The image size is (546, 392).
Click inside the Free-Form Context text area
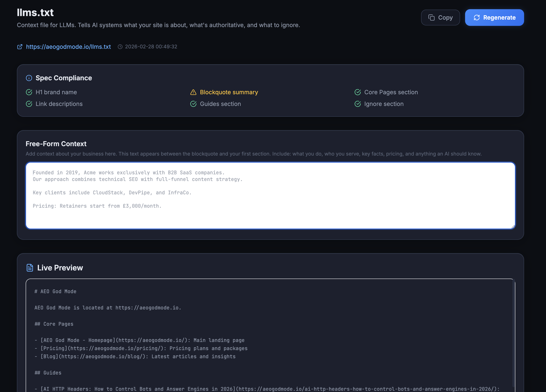tap(265, 195)
